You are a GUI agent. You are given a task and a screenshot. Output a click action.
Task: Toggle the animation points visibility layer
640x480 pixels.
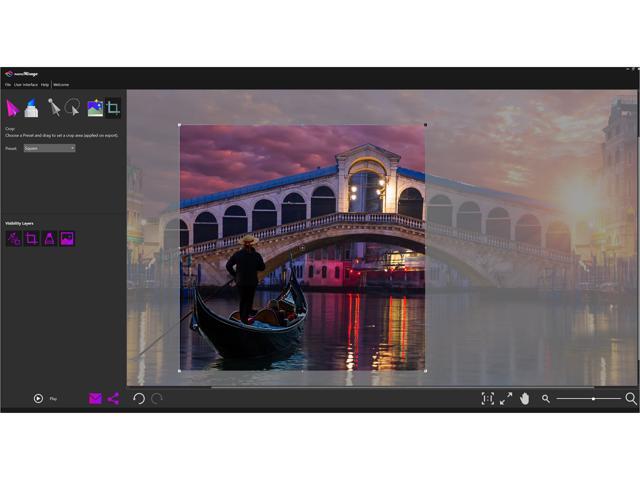click(x=14, y=239)
